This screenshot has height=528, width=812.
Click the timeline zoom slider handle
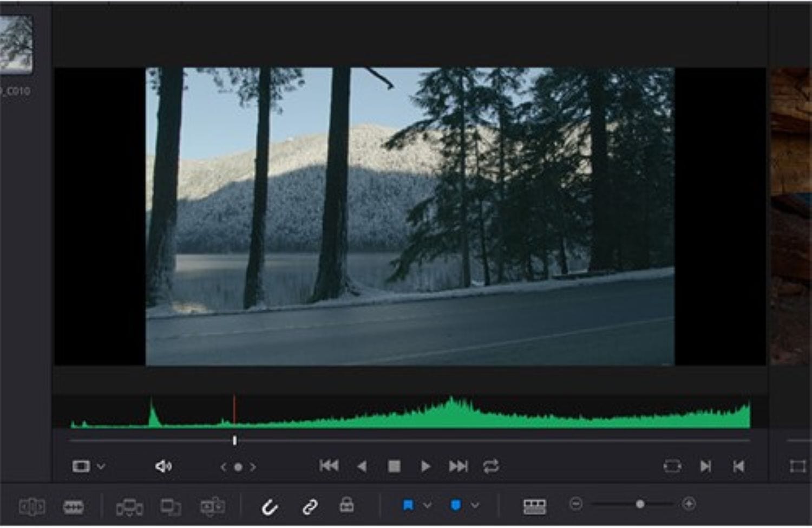(640, 504)
